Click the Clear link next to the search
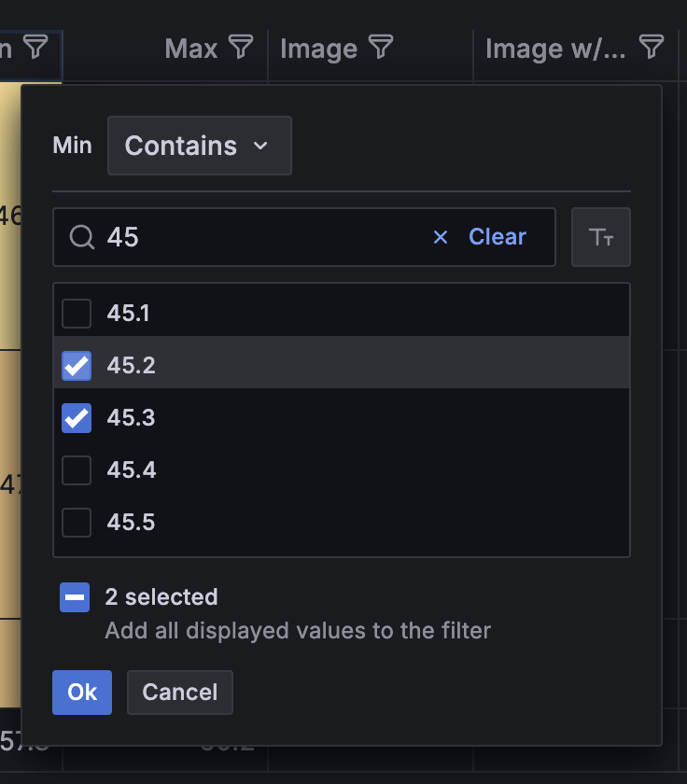 pos(498,237)
